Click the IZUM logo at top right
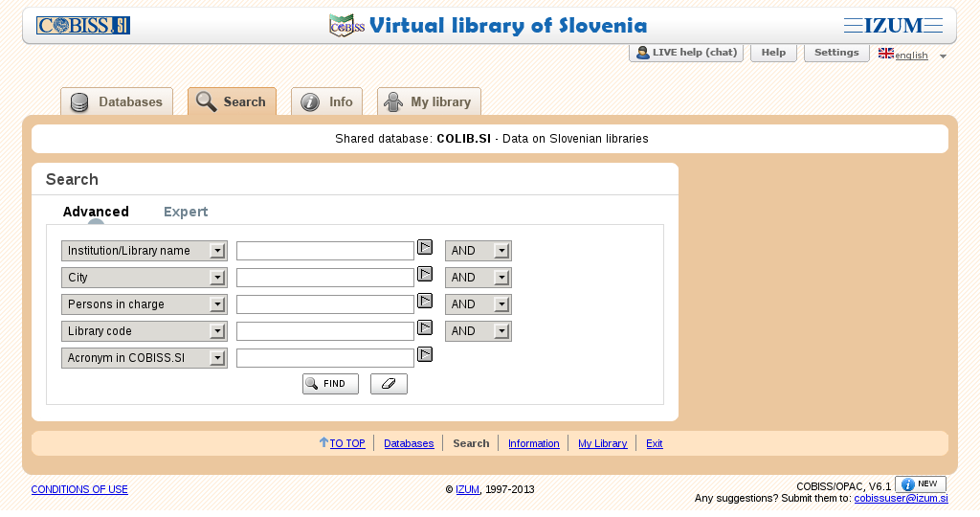This screenshot has height=517, width=980. 893,26
